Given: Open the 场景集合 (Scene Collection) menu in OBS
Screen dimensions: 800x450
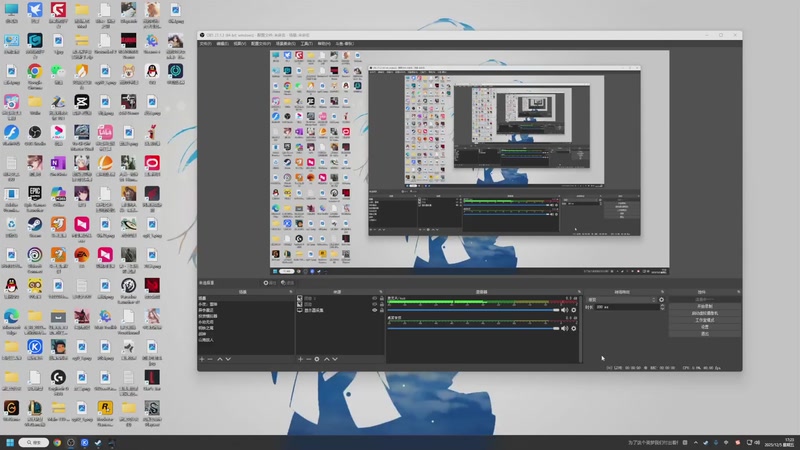Looking at the screenshot, I should [x=286, y=44].
